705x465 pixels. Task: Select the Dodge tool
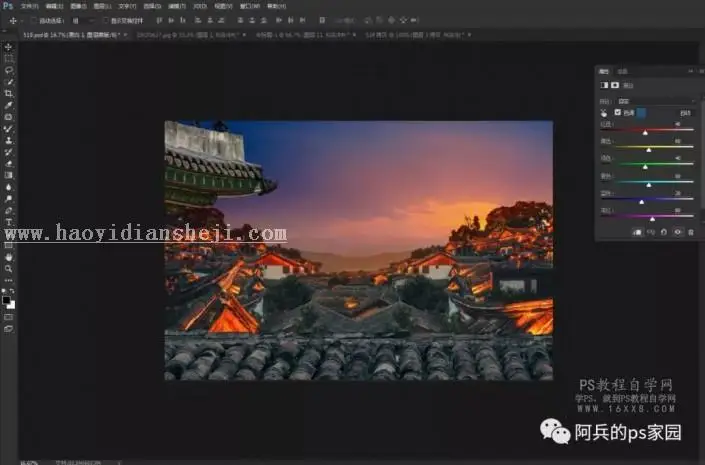[x=8, y=199]
